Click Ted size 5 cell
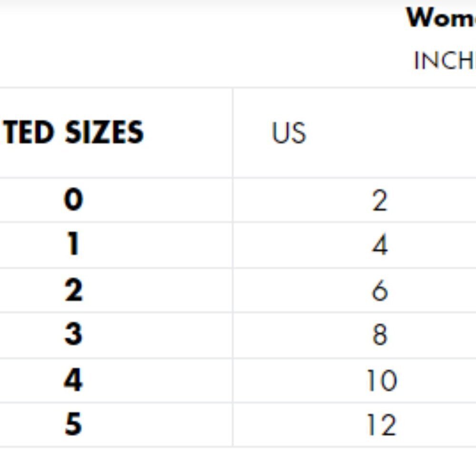The height and width of the screenshot is (476, 476). point(116,425)
